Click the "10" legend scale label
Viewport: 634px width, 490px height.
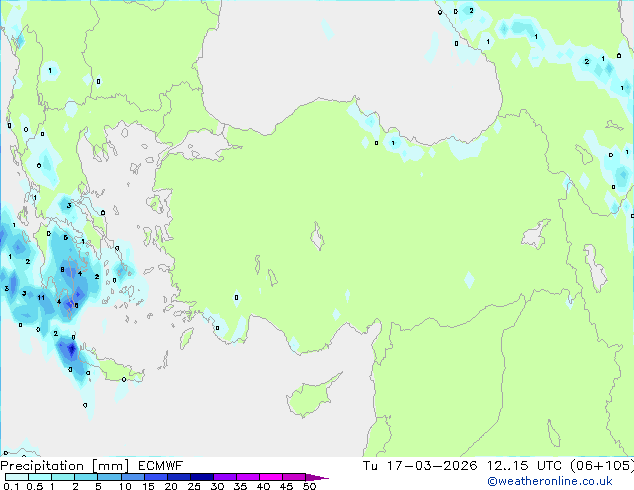click(x=125, y=486)
